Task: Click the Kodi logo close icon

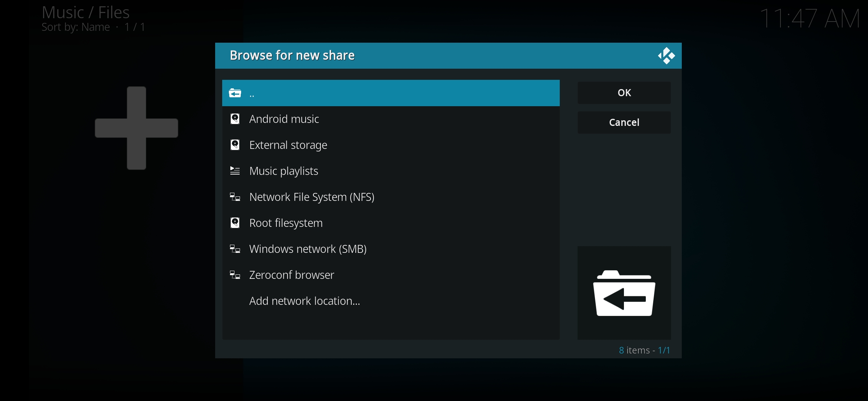Action: 667,56
